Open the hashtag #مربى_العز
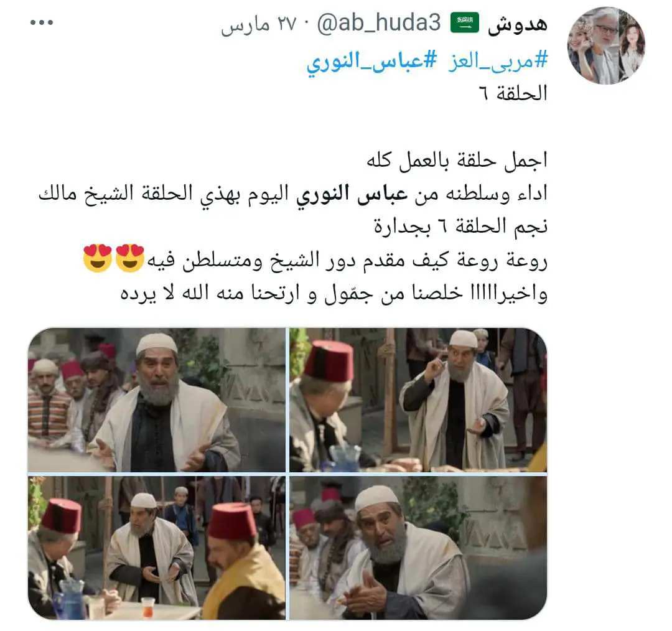The height and width of the screenshot is (631, 672). coord(498,60)
